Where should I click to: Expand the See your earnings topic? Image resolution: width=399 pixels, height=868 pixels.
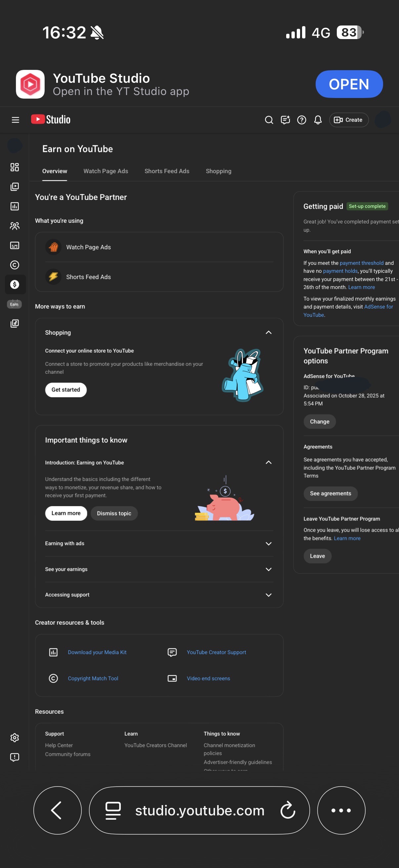[x=268, y=569]
